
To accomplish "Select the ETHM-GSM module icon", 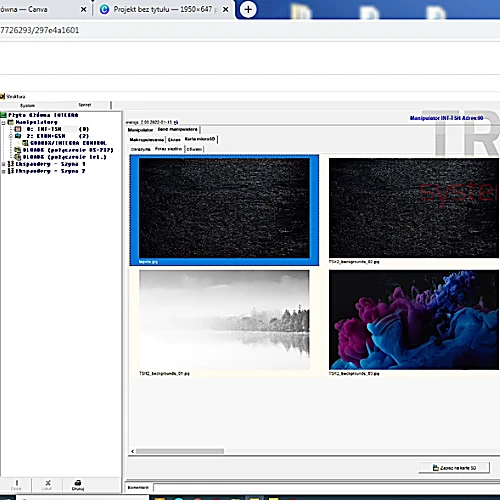I will (x=18, y=136).
